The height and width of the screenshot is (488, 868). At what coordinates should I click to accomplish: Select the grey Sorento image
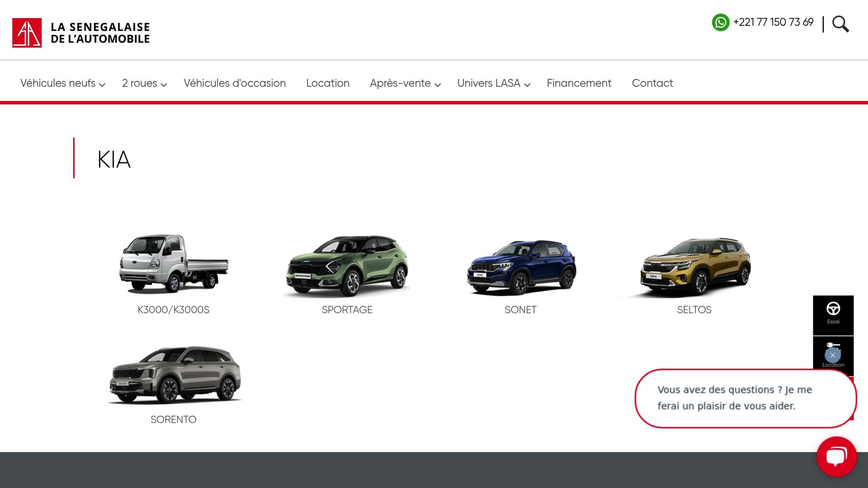pos(174,374)
